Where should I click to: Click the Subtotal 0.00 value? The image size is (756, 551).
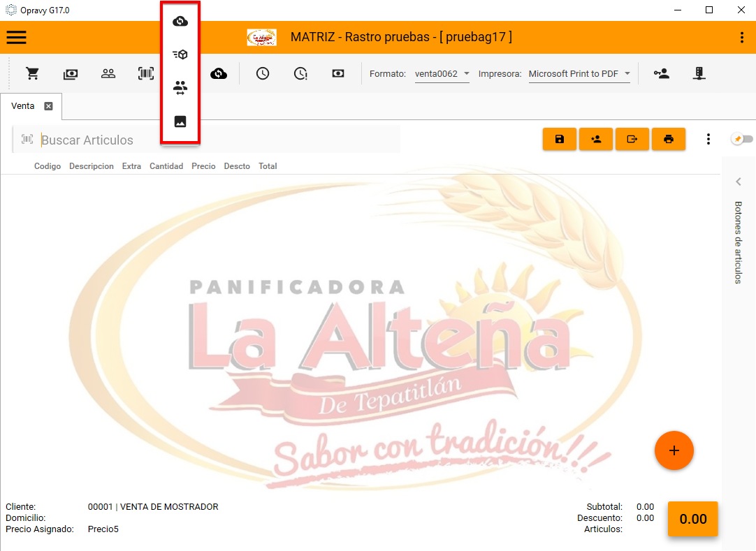645,506
